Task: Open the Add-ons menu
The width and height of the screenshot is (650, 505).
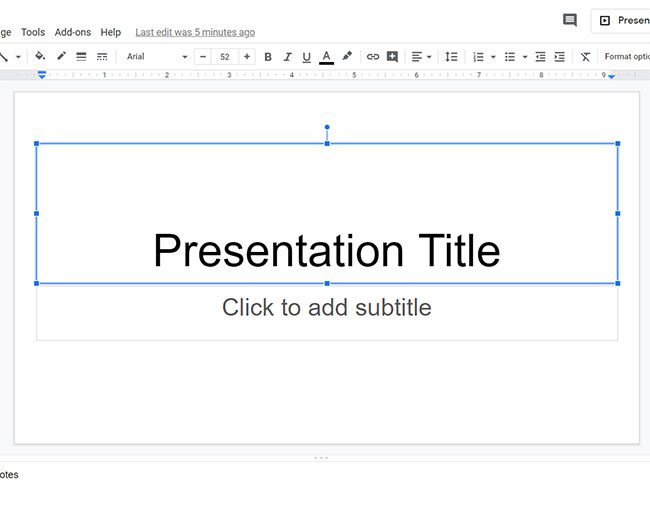Action: coord(72,32)
